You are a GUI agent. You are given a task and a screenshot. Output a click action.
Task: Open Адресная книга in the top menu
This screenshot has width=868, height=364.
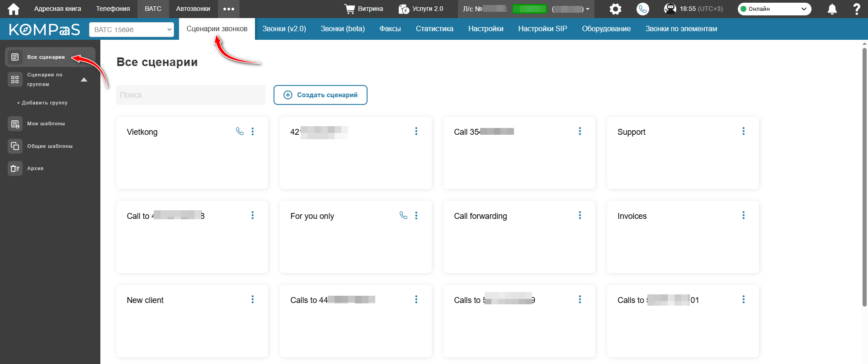point(58,9)
